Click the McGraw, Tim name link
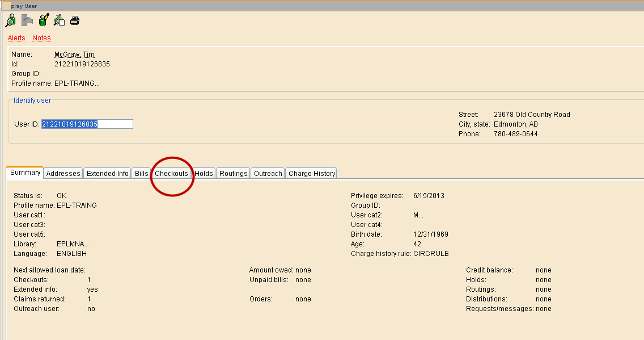 (x=74, y=54)
